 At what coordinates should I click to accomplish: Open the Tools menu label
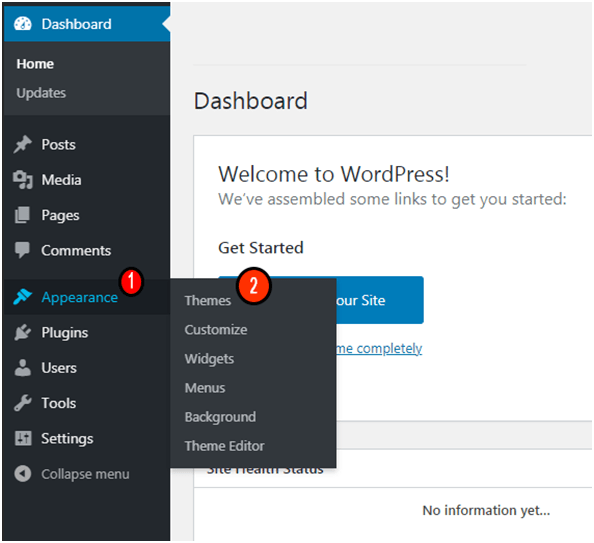tap(59, 403)
